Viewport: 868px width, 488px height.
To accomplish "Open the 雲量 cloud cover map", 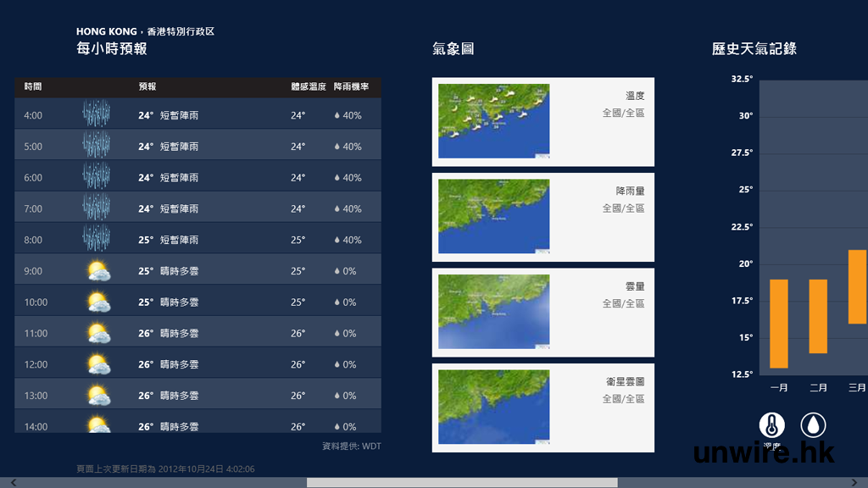I will pos(493,312).
